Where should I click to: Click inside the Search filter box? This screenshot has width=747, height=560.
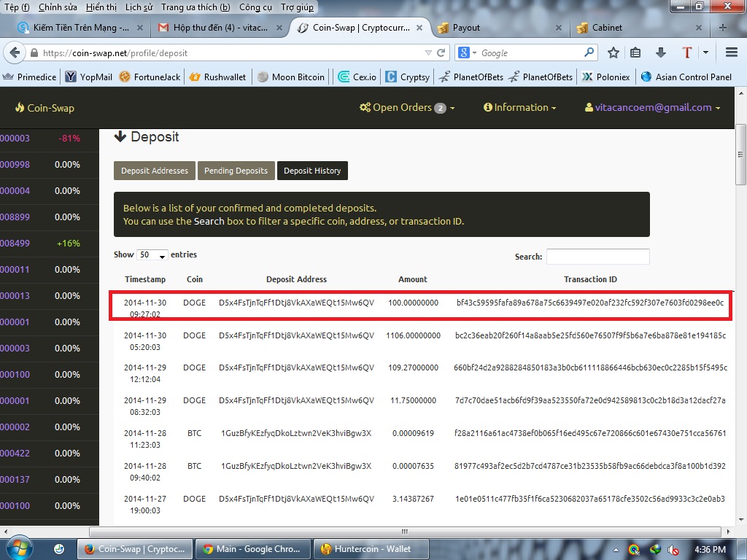point(597,256)
